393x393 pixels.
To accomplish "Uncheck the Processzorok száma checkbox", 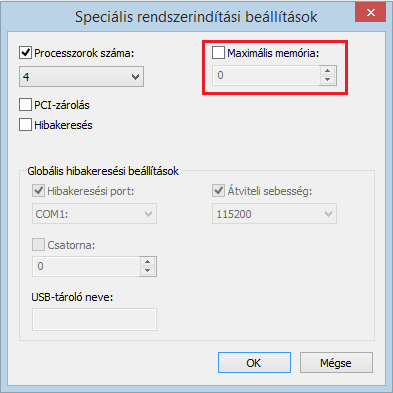I will click(25, 53).
